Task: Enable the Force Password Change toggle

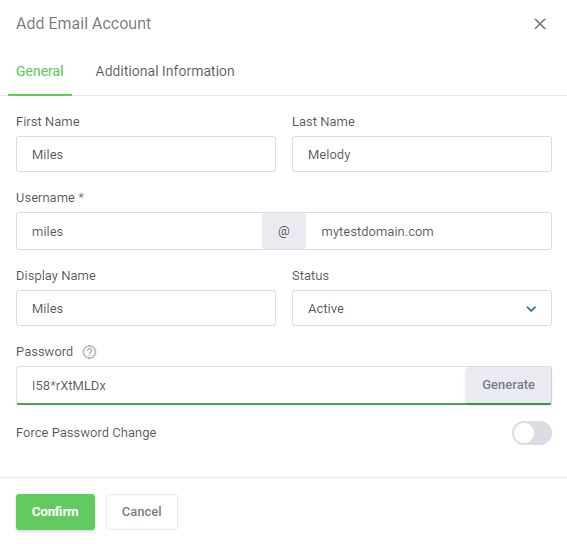Action: tap(532, 433)
